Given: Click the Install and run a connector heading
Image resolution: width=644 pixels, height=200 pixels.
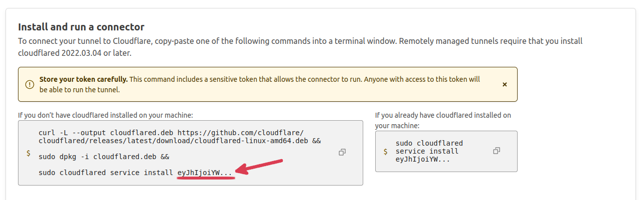Looking at the screenshot, I should tap(81, 27).
